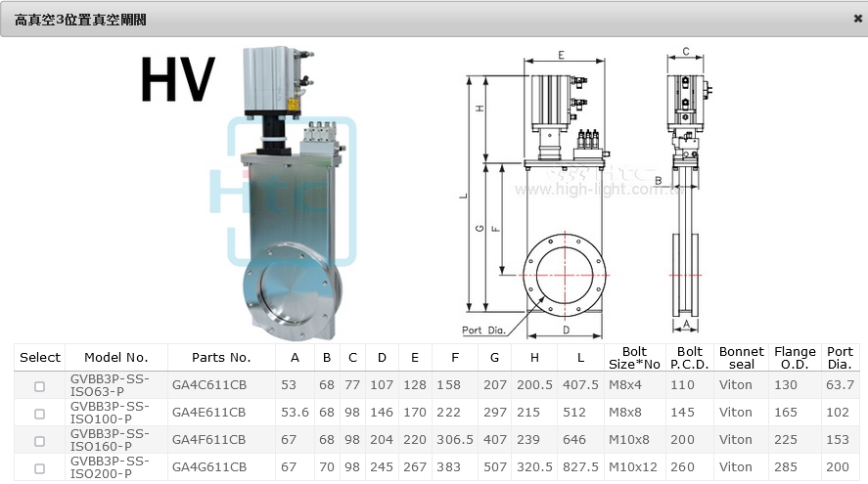The image size is (868, 484).
Task: Click part number GA4C611CB
Action: tap(208, 386)
